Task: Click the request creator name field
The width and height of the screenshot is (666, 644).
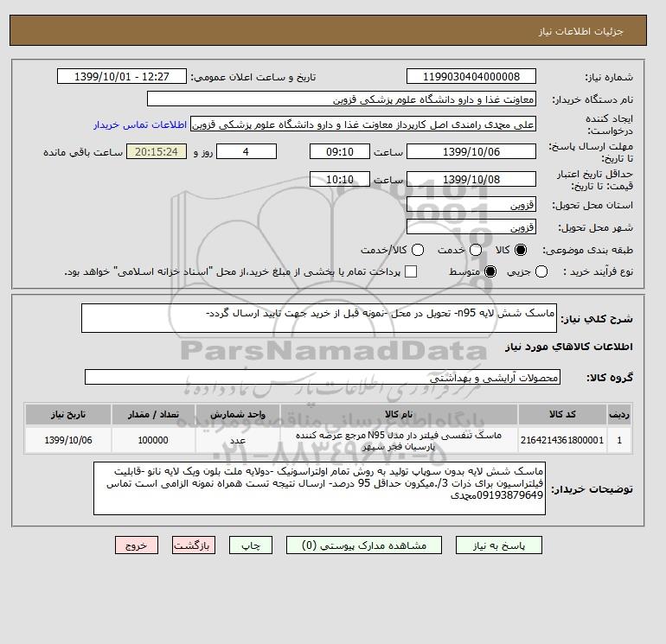Action: (363, 124)
